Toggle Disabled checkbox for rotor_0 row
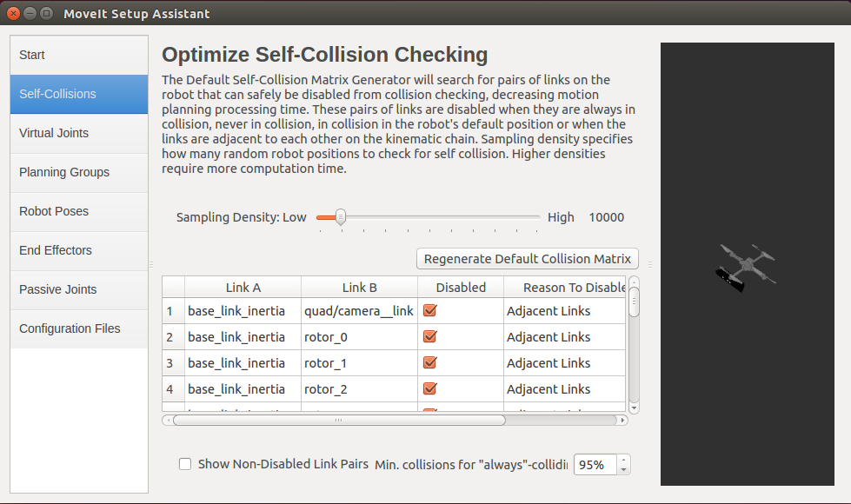The width and height of the screenshot is (851, 504). coord(429,336)
